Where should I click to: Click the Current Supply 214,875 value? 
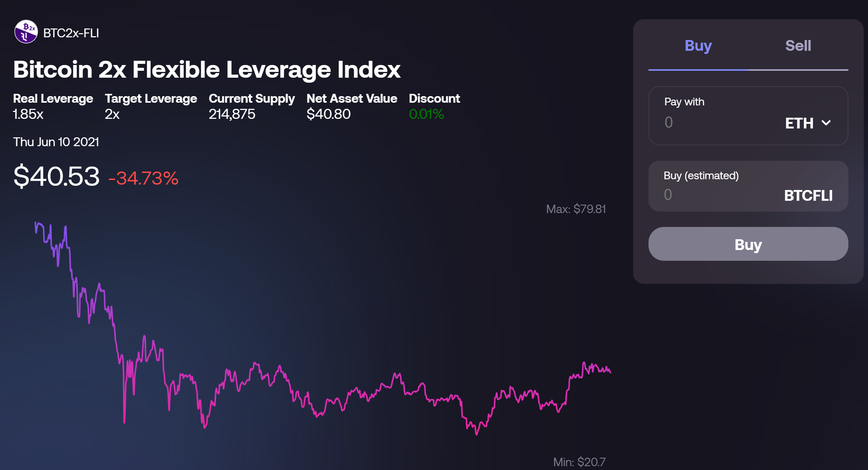(x=232, y=114)
